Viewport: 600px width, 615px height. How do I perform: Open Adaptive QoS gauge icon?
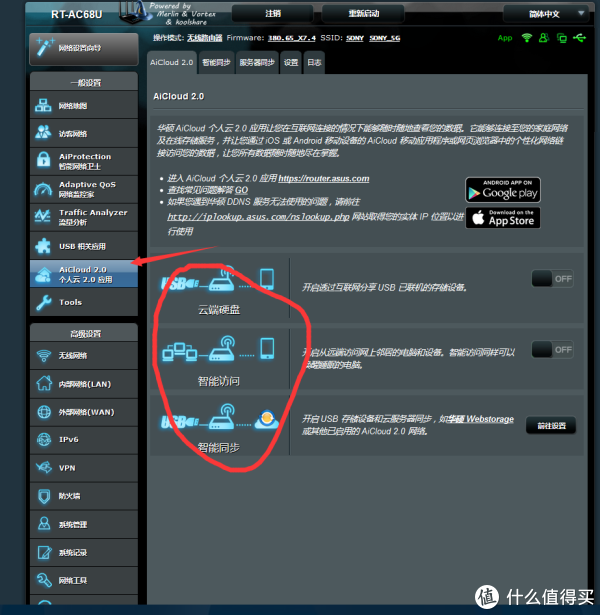point(43,189)
